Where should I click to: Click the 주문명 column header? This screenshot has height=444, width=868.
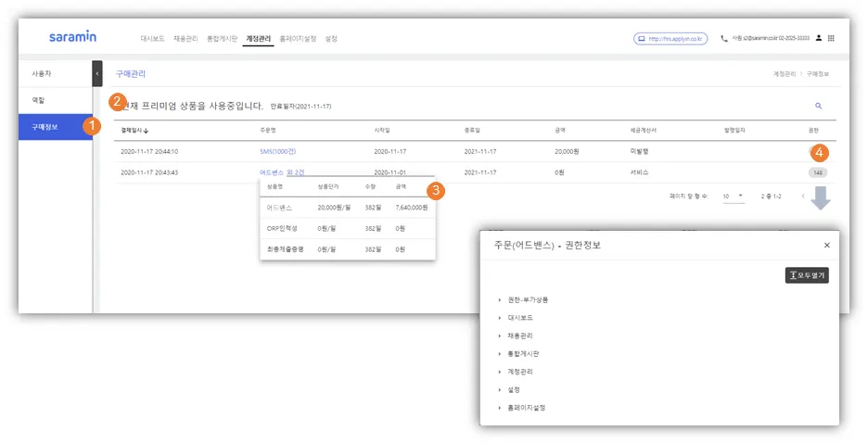(268, 130)
